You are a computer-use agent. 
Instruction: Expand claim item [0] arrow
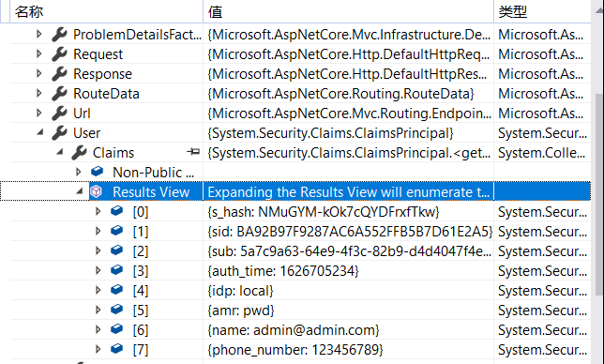pos(98,211)
